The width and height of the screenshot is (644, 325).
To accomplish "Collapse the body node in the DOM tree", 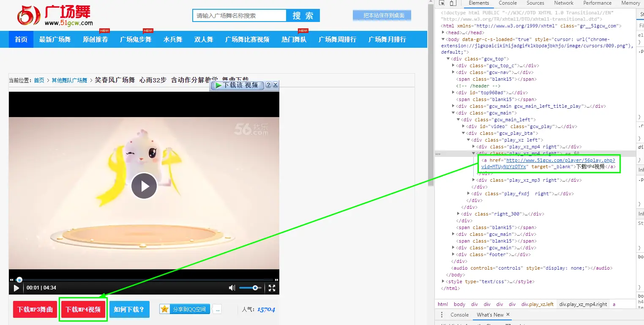I will [x=443, y=39].
